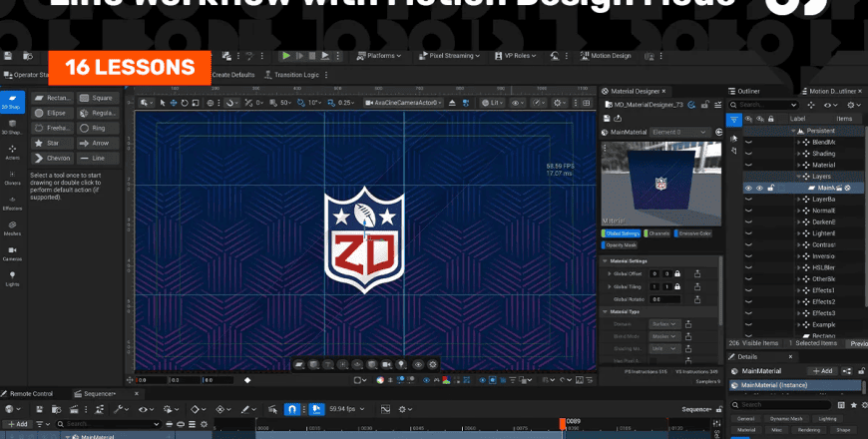Viewport: 868px width, 439px height.
Task: Collapse the Material Settings section
Action: (605, 260)
